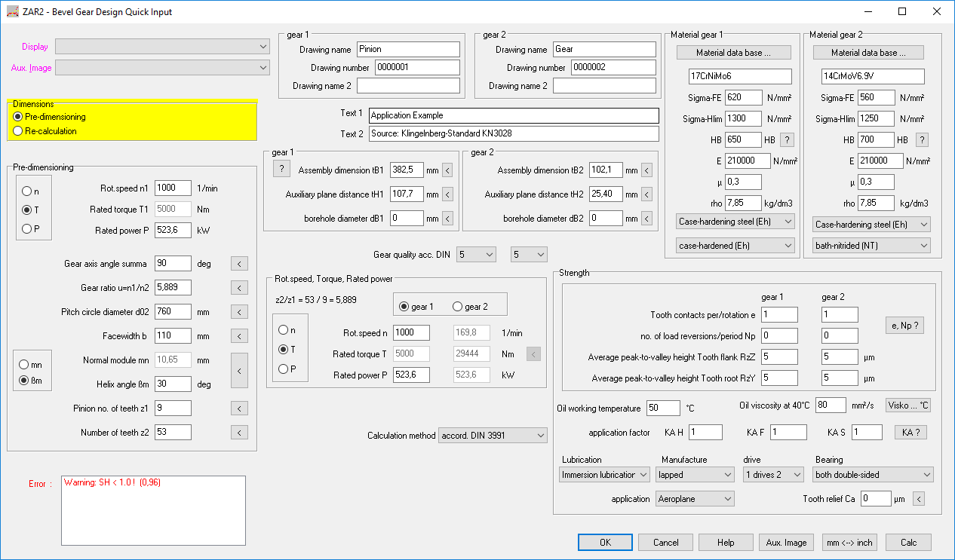The image size is (955, 560).
Task: Click the '<' button beside Pitch circle diameter d02
Action: [238, 312]
